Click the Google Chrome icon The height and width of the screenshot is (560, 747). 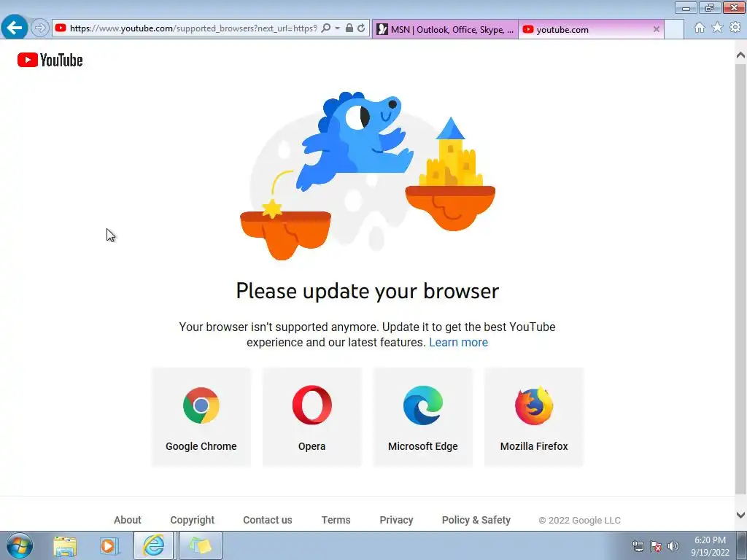click(201, 405)
